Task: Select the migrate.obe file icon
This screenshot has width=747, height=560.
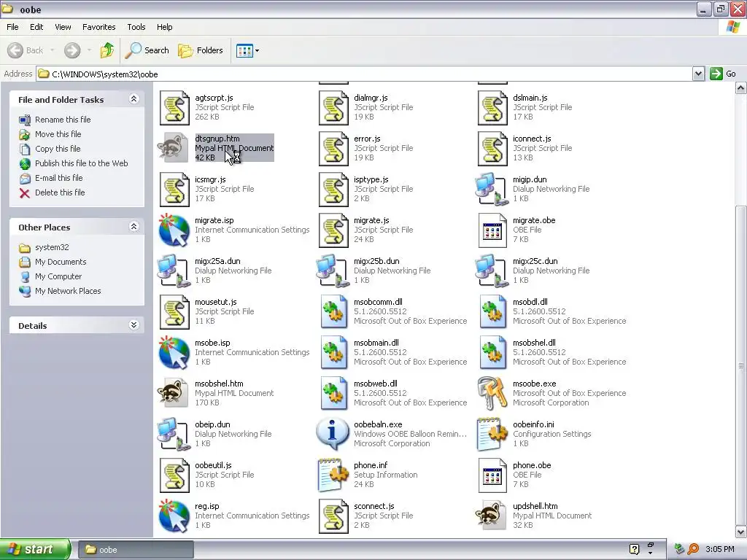Action: tap(492, 230)
